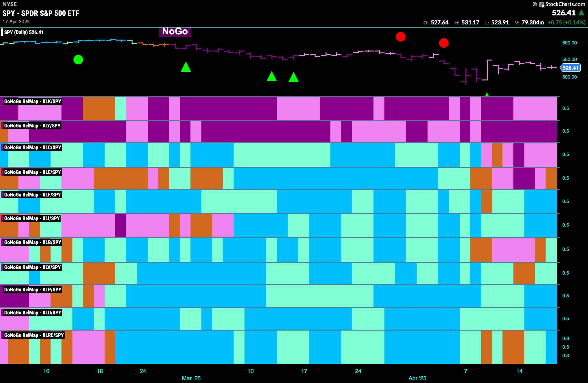Click the 0.3 scale value on the XLRE panel
588x383 pixels.
(565, 355)
